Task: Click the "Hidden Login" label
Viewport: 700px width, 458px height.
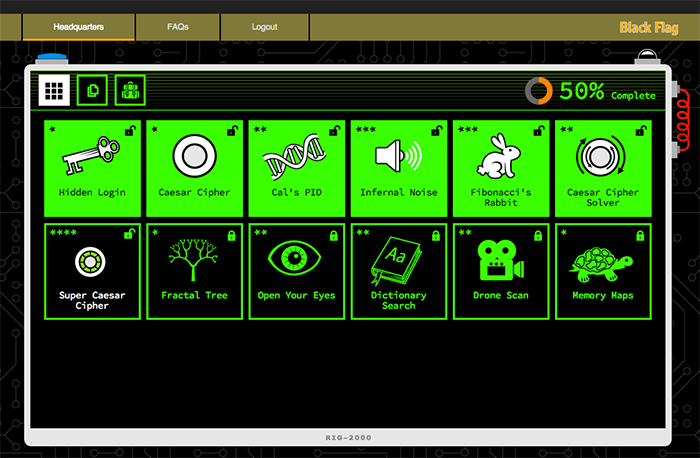Action: (x=92, y=193)
